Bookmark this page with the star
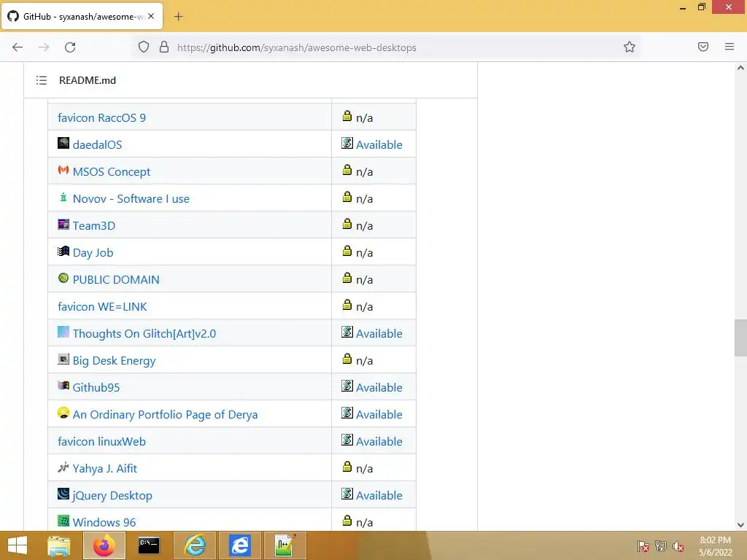 (x=630, y=47)
